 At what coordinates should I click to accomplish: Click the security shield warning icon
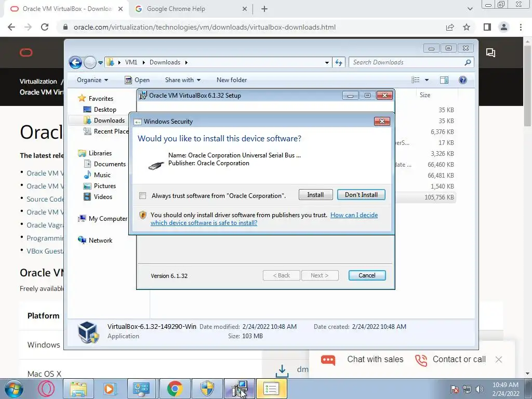[143, 215]
